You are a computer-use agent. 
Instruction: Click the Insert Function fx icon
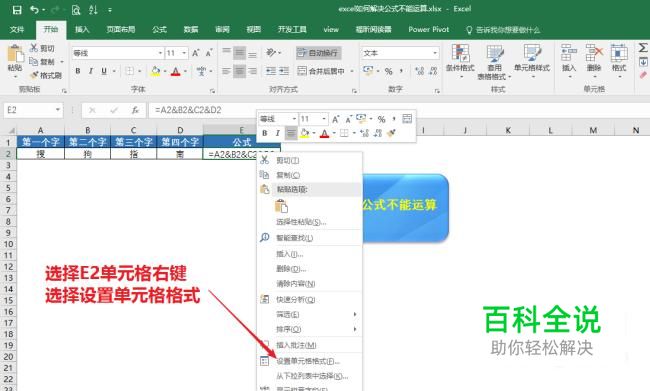135,110
